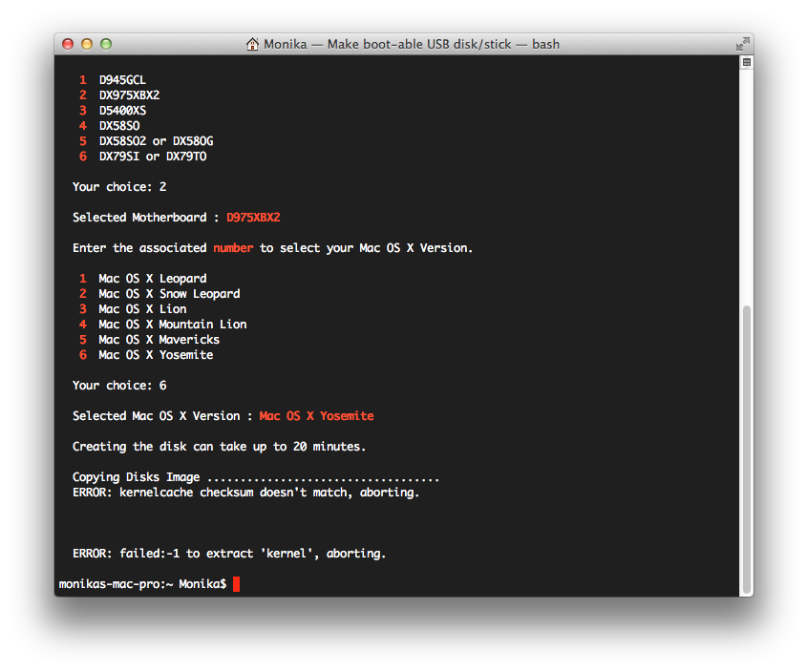Click the window title 'Make boot-able USB disk/stick'
This screenshot has width=808, height=672.
click(419, 44)
